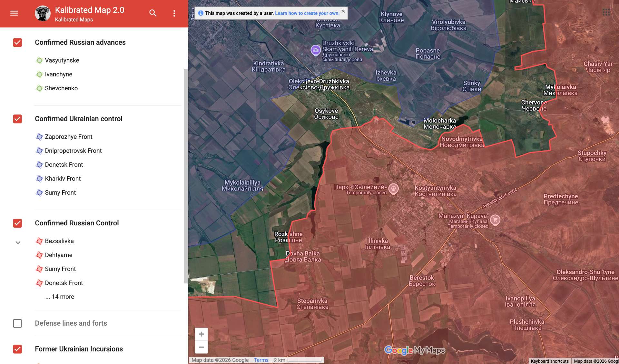Viewport: 619px width, 364px height.
Task: Click the Stepanivka map label
Action: pos(312,304)
